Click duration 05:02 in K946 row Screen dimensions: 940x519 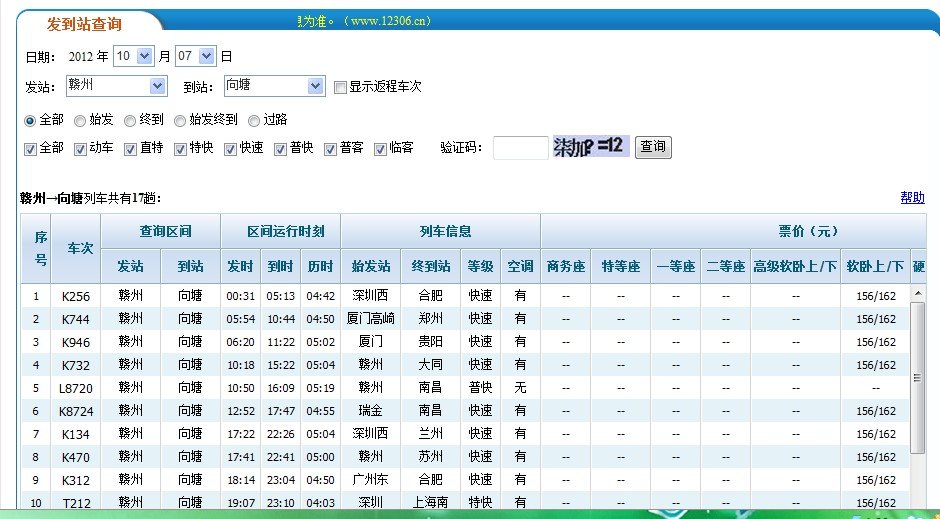[x=320, y=342]
